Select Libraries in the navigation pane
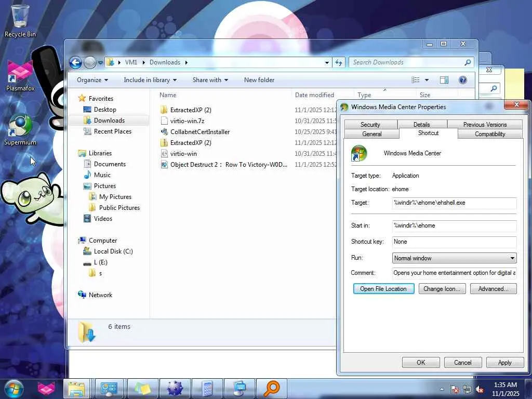Image resolution: width=532 pixels, height=399 pixels. click(x=100, y=153)
